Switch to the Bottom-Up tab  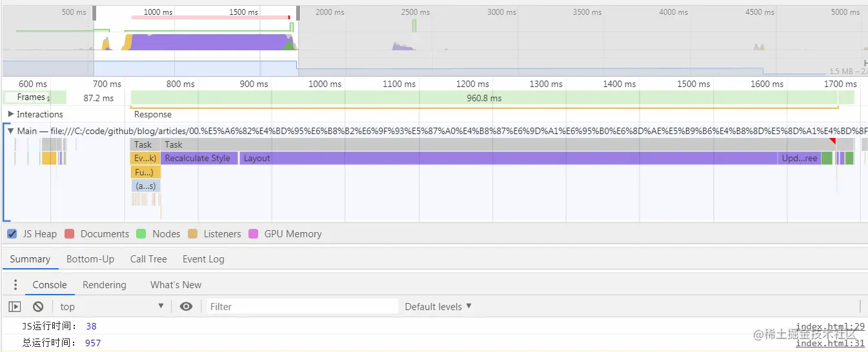pos(90,259)
